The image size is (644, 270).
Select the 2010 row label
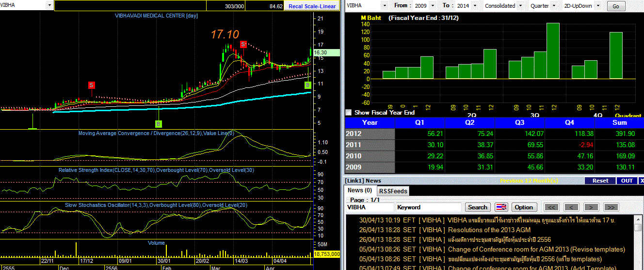pos(370,156)
